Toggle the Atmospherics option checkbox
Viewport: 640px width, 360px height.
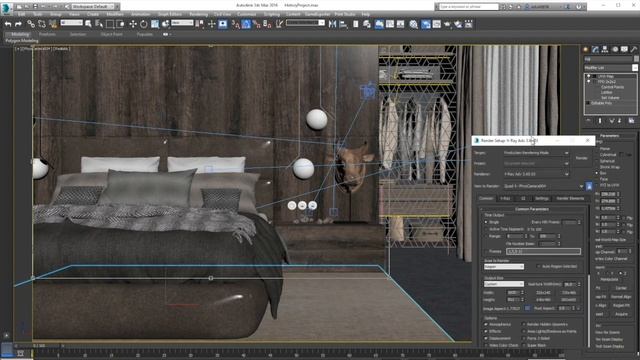point(486,324)
